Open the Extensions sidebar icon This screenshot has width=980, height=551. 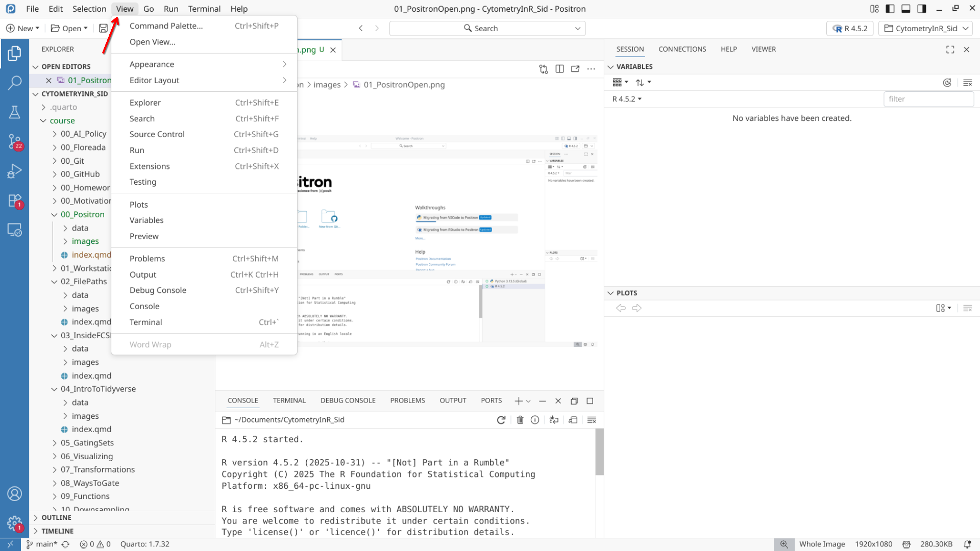click(14, 201)
